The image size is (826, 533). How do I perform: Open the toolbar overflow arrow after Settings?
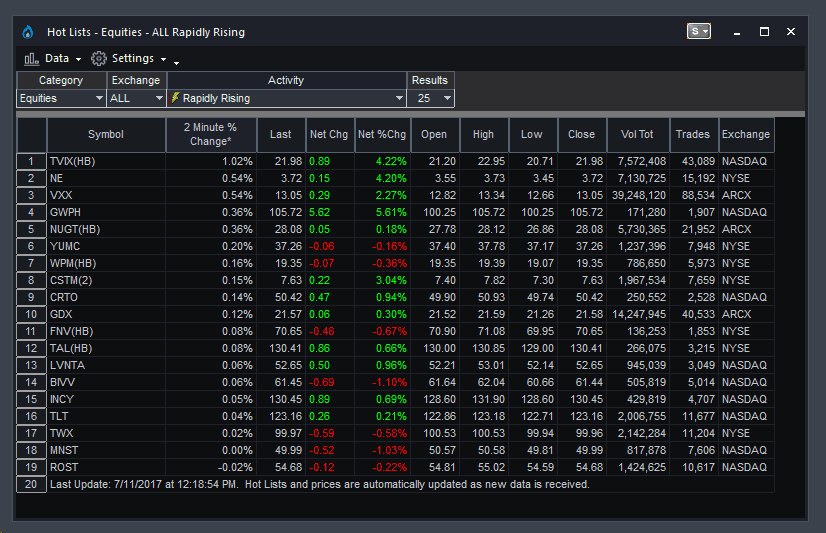click(x=176, y=62)
